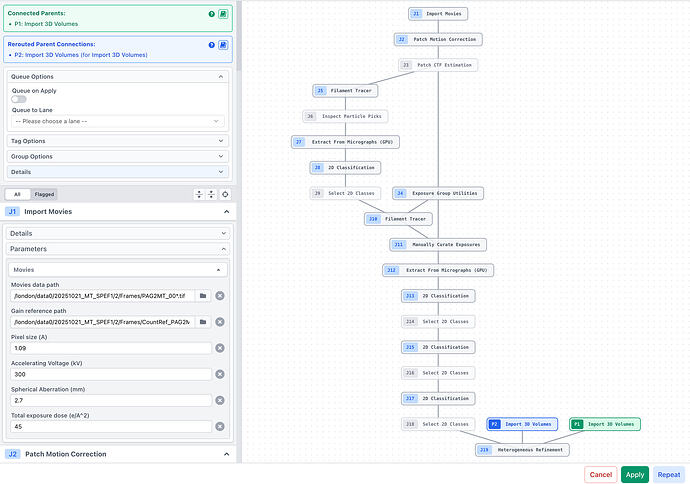Browse folder for Movies data path
Viewport: 690px width, 484px height.
click(202, 296)
